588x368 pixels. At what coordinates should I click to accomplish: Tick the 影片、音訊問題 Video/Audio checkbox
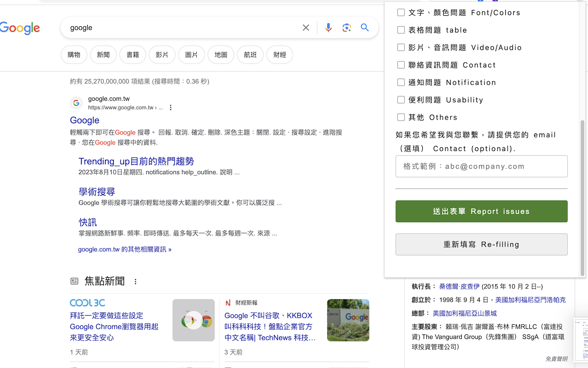(401, 47)
